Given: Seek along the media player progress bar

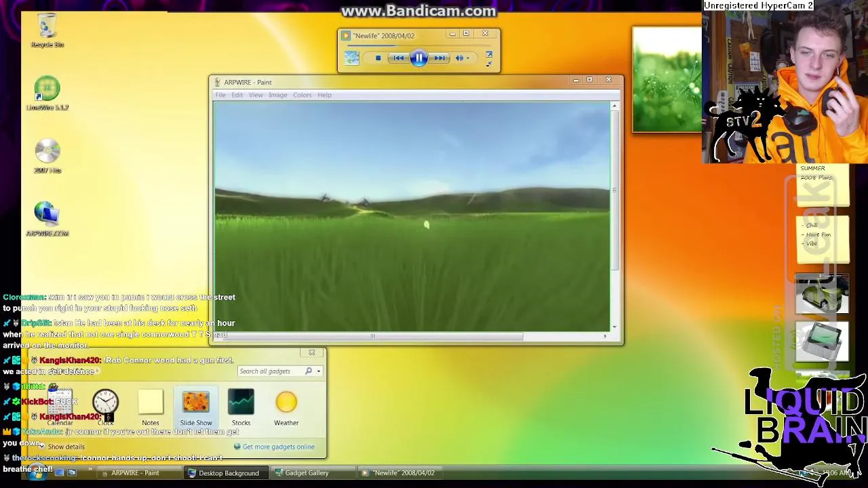Looking at the screenshot, I should pyautogui.click(x=419, y=46).
